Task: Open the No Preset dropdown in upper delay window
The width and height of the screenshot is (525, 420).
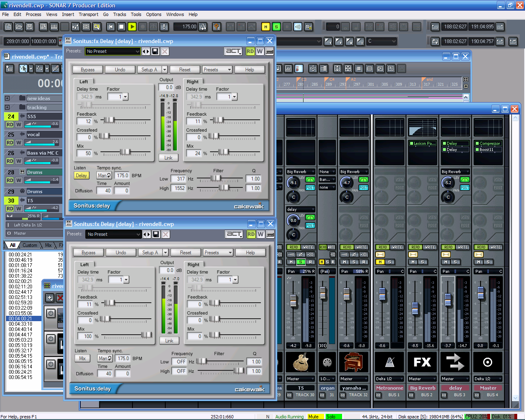Action: [x=113, y=51]
